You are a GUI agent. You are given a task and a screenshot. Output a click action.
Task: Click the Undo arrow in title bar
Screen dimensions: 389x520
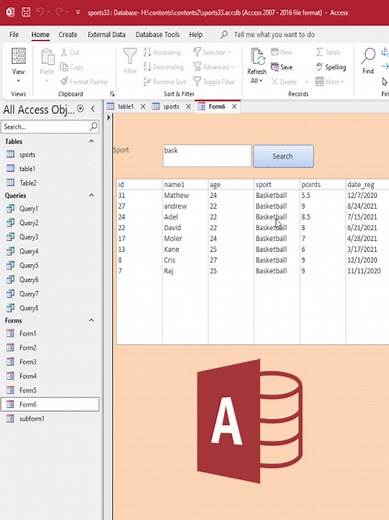pos(40,12)
